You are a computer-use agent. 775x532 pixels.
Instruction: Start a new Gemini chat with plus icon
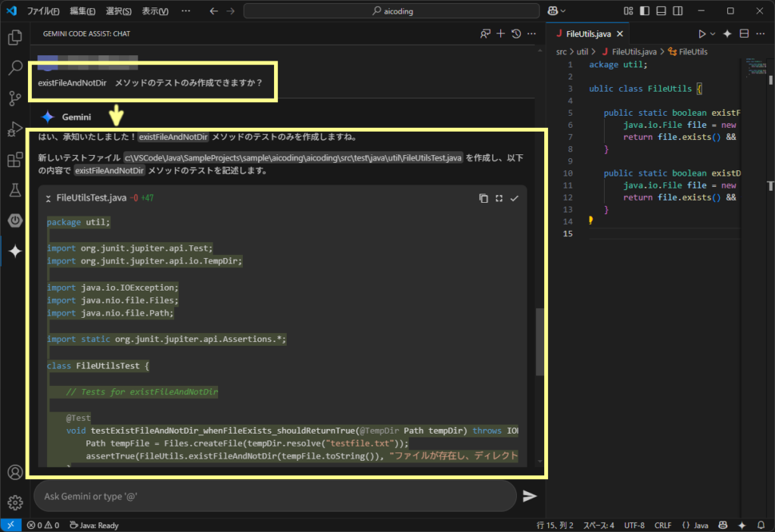[501, 33]
